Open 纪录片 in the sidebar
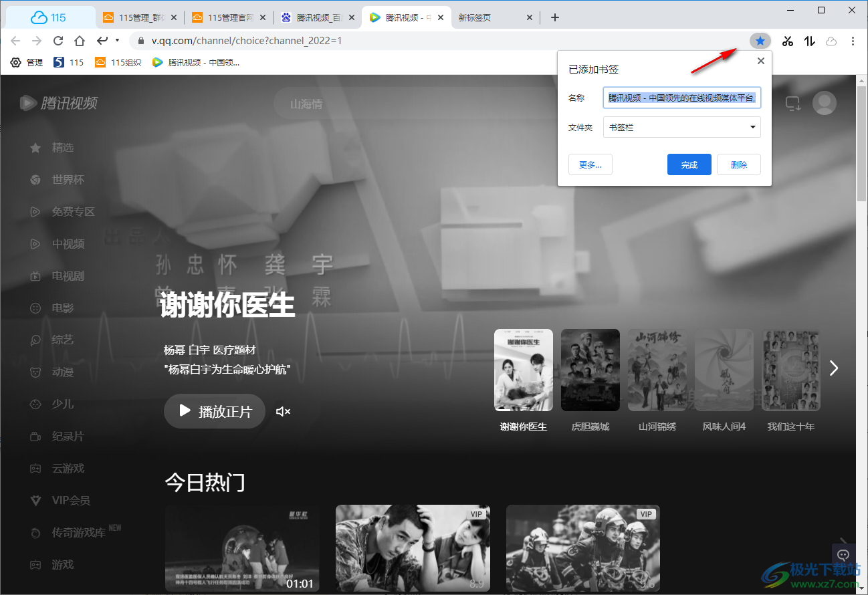868x595 pixels. pos(57,437)
